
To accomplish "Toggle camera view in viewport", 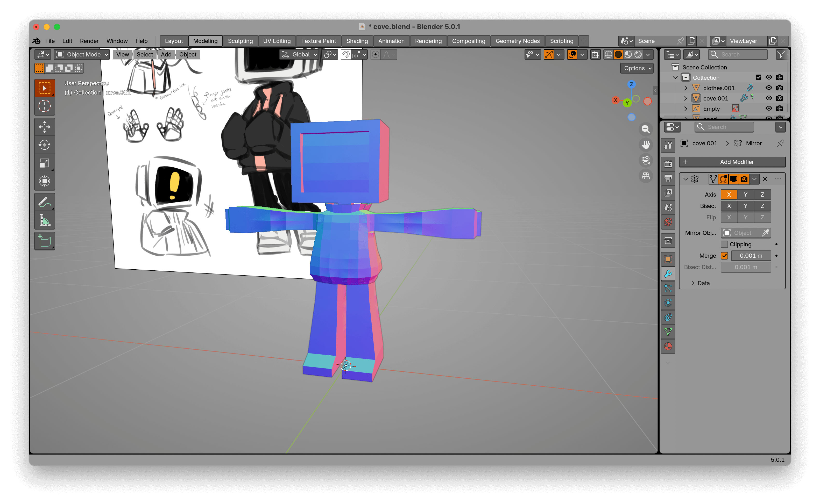I will click(646, 160).
